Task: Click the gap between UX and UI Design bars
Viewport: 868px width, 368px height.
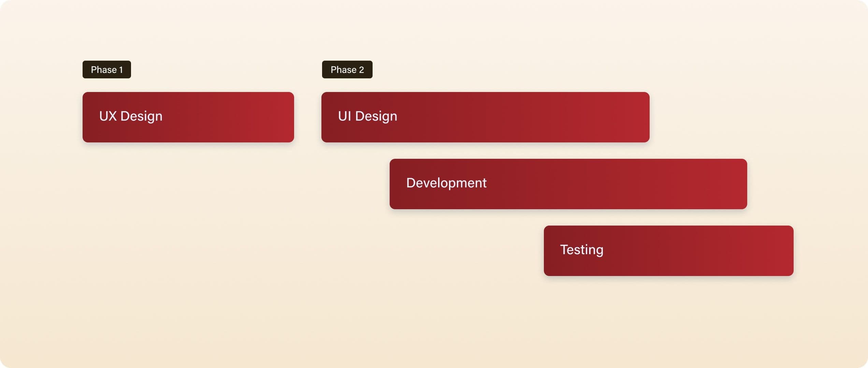Action: (308, 117)
